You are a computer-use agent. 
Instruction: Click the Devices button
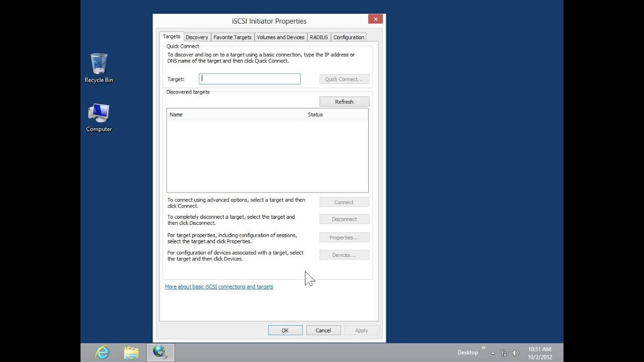point(344,255)
